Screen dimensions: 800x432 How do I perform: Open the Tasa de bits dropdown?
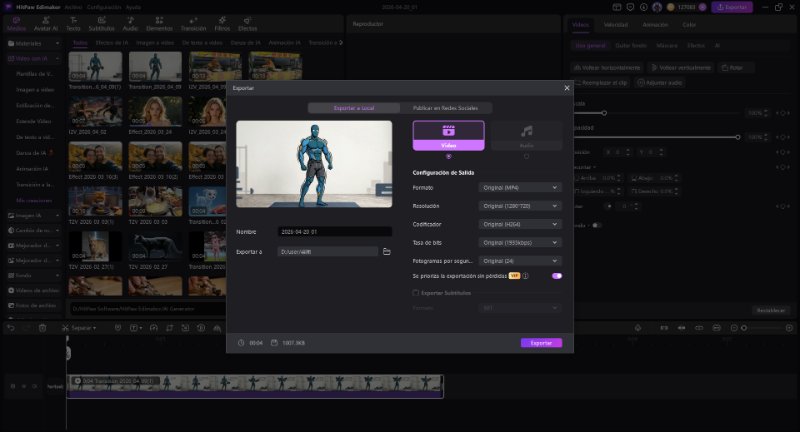[520, 242]
